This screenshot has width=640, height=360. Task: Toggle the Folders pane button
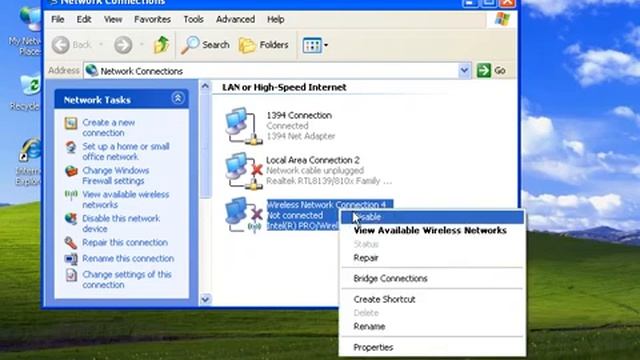coord(263,45)
